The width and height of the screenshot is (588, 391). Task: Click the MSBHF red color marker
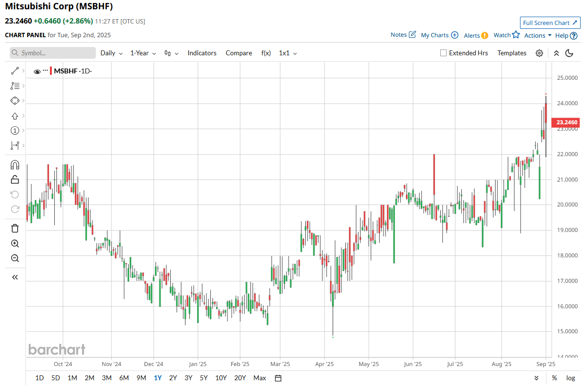[x=51, y=71]
